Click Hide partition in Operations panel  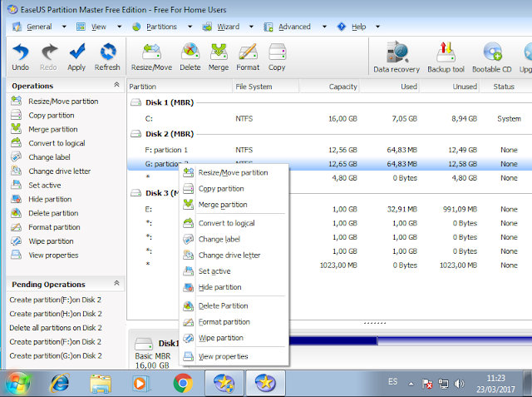[x=41, y=199]
